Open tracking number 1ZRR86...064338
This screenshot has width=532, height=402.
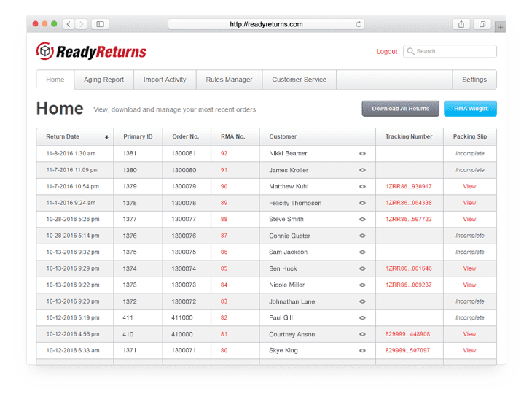click(x=409, y=203)
